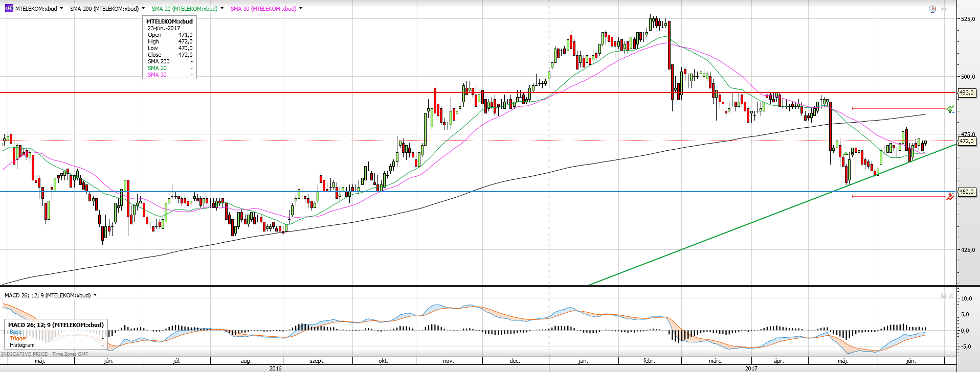Click the 10,0 value on the MACD axis
Image resolution: width=980 pixels, height=372 pixels.
966,298
